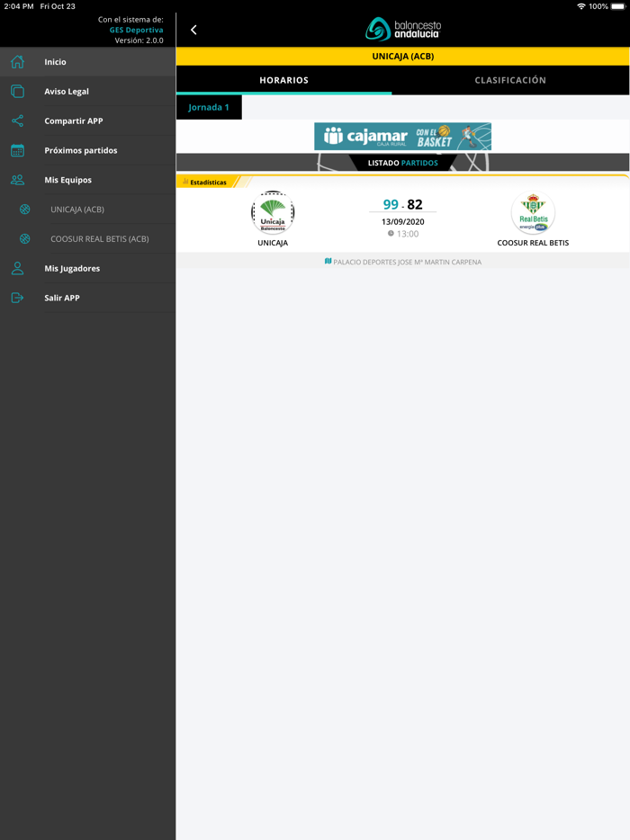Tap the map icon beside the venue name
The width and height of the screenshot is (630, 840).
[x=328, y=262]
